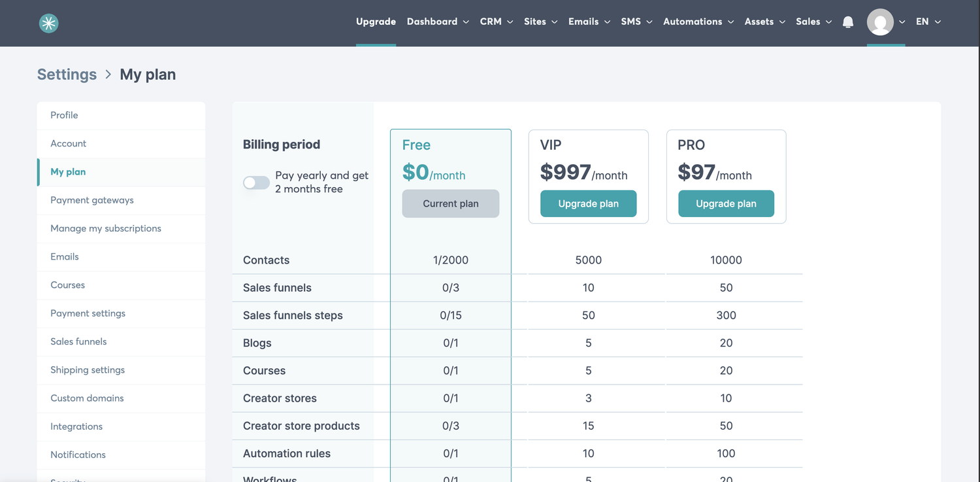This screenshot has height=482, width=980.
Task: Click Free plan contacts value 1/2000
Action: tap(451, 260)
